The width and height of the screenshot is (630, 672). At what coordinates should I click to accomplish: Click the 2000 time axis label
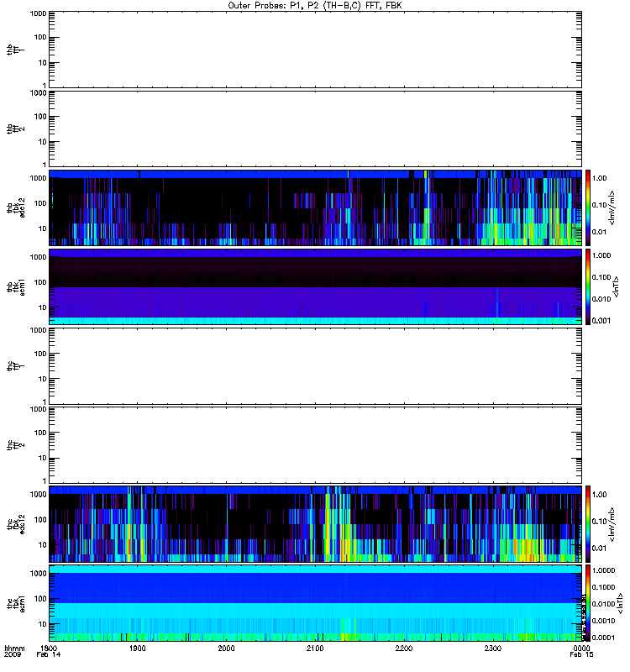click(226, 648)
